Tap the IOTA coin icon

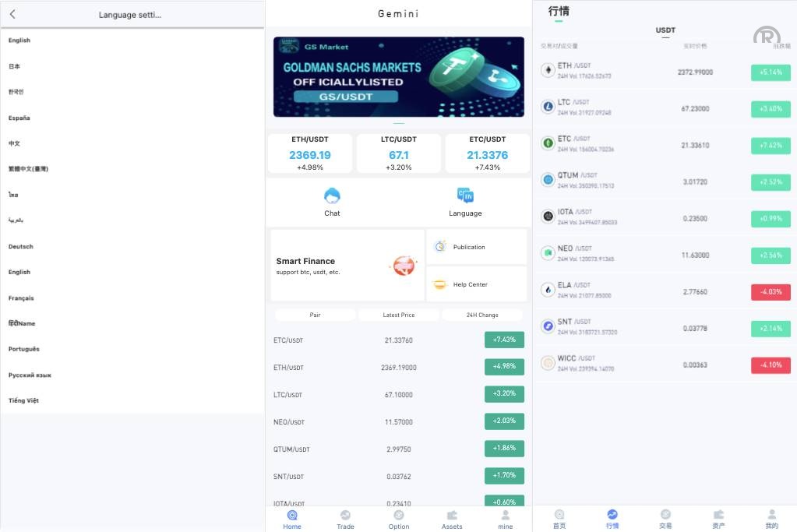548,217
